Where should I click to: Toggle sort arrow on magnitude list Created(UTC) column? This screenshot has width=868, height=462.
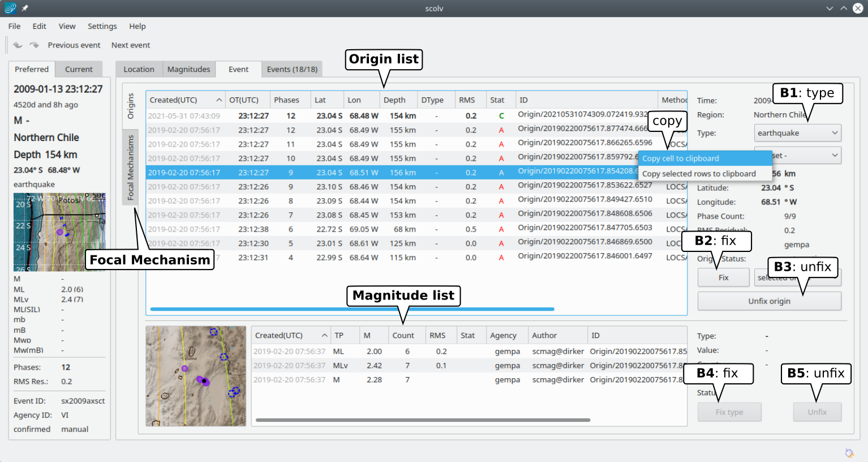coord(324,336)
